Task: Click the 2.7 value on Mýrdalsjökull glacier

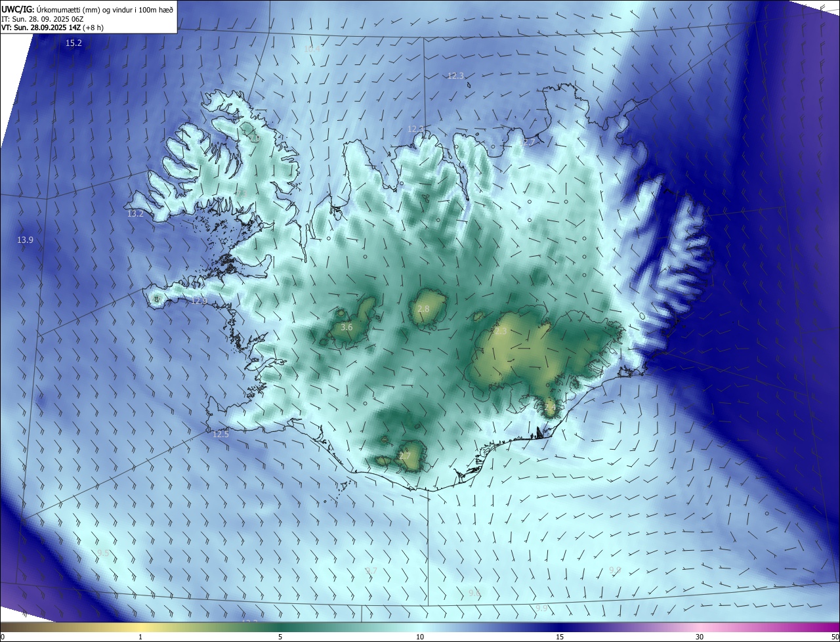Action: click(405, 456)
